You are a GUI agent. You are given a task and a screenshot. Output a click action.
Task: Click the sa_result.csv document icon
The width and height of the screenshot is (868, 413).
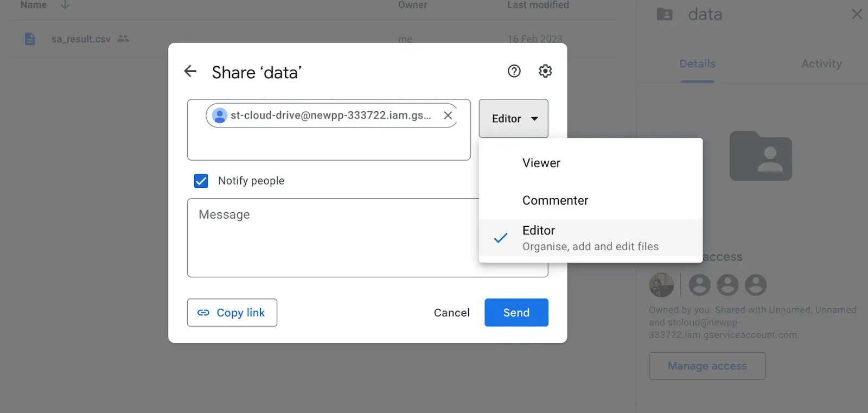(x=30, y=39)
